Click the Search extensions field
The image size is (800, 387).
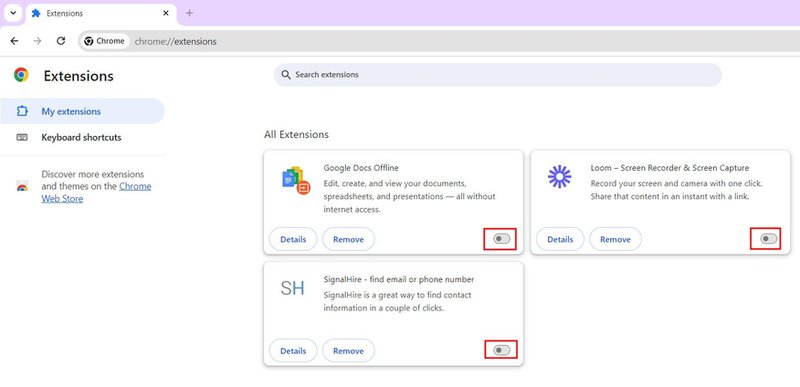click(497, 75)
